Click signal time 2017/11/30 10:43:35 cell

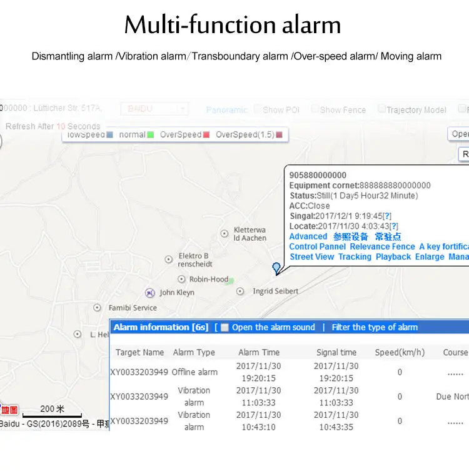point(336,421)
